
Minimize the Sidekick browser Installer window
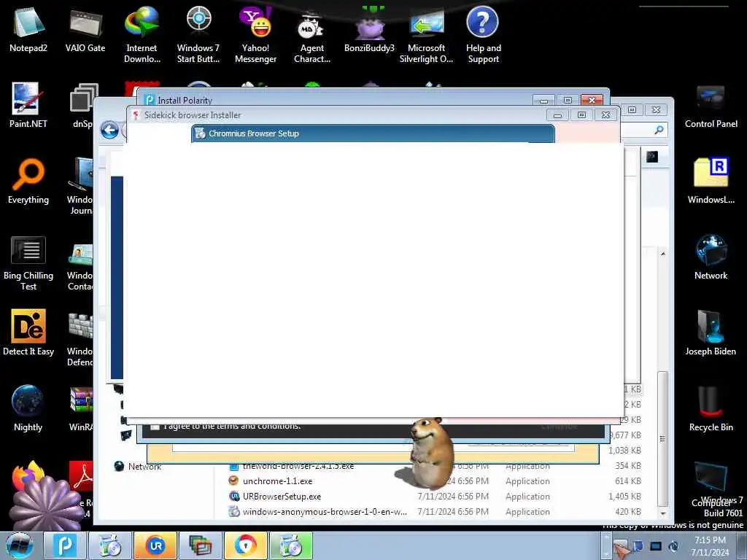(x=557, y=114)
